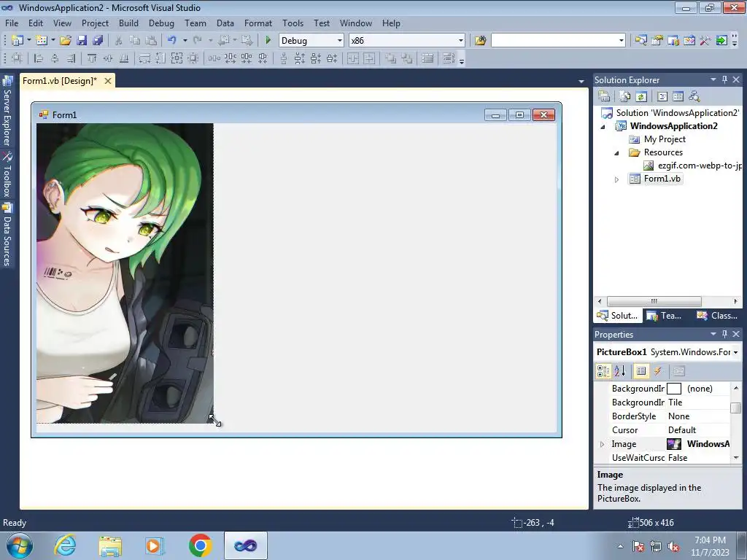Open the active documents list dropdown arrow

click(581, 82)
